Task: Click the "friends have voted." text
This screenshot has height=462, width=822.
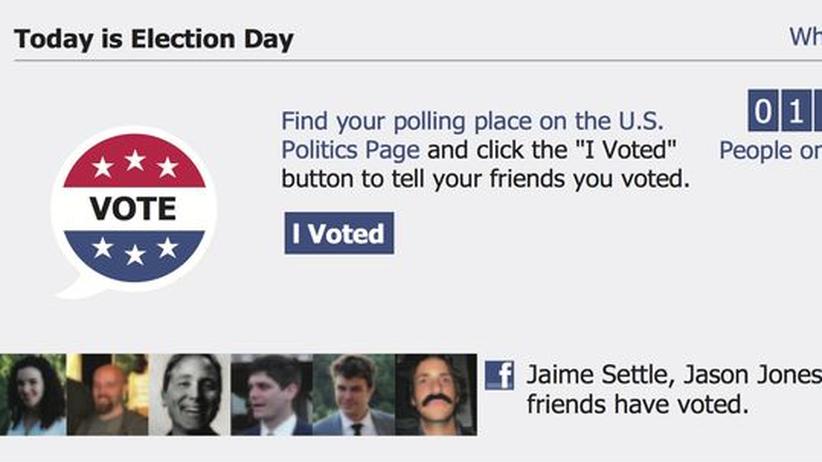Action: [x=638, y=404]
